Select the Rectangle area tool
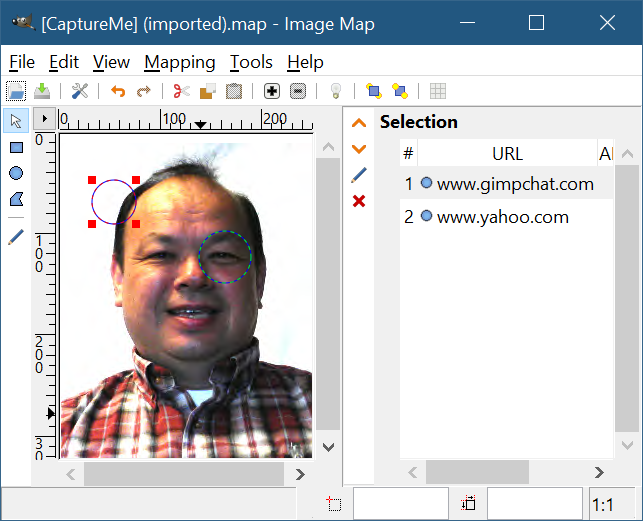 [16, 147]
